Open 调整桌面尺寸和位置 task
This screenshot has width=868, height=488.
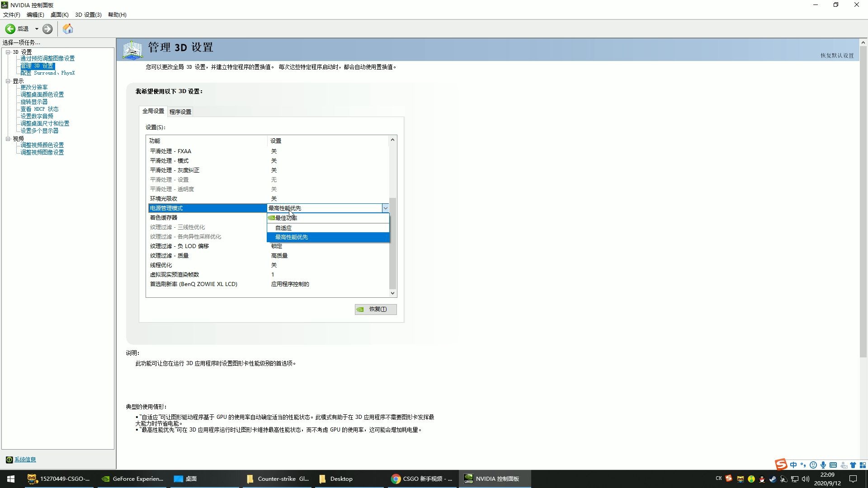click(45, 123)
